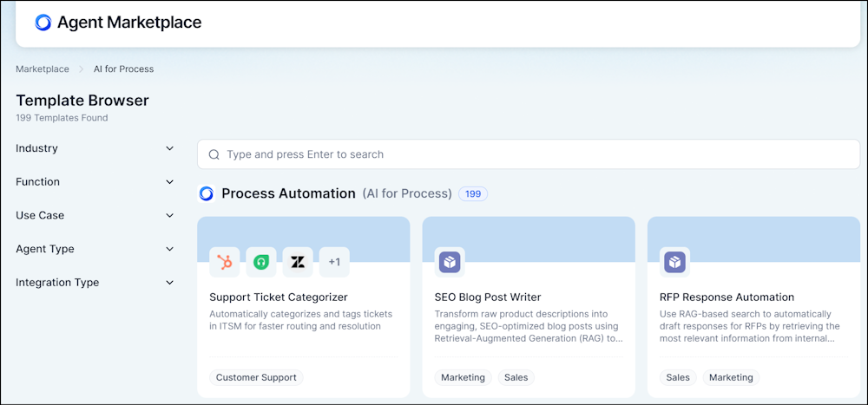Click the HubSpot integration icon

[224, 262]
